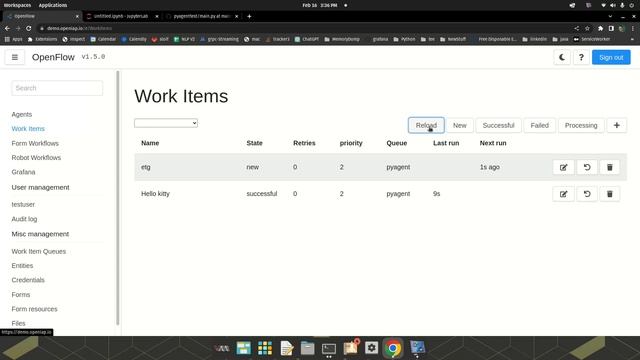Open the queue filter dropdown

click(166, 123)
